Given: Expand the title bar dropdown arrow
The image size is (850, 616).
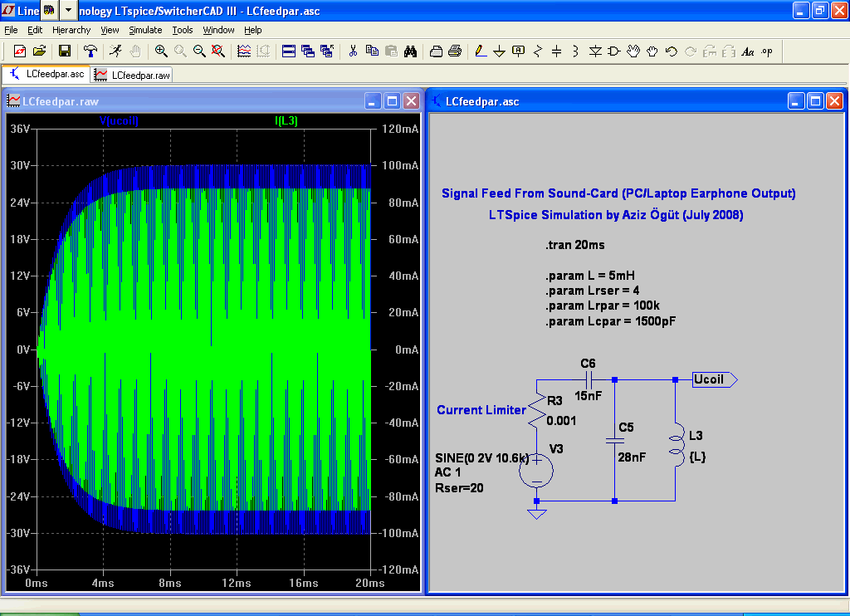Looking at the screenshot, I should click(68, 11).
